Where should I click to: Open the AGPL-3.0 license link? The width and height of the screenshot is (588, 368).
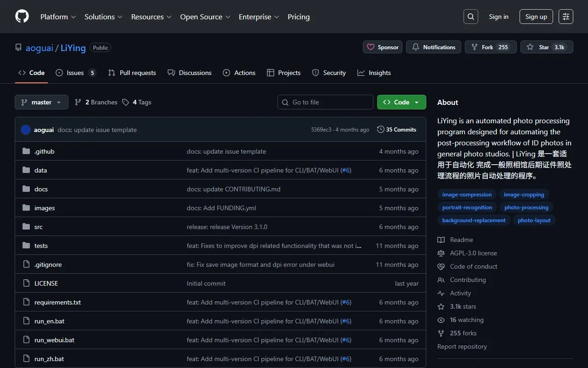pos(473,253)
